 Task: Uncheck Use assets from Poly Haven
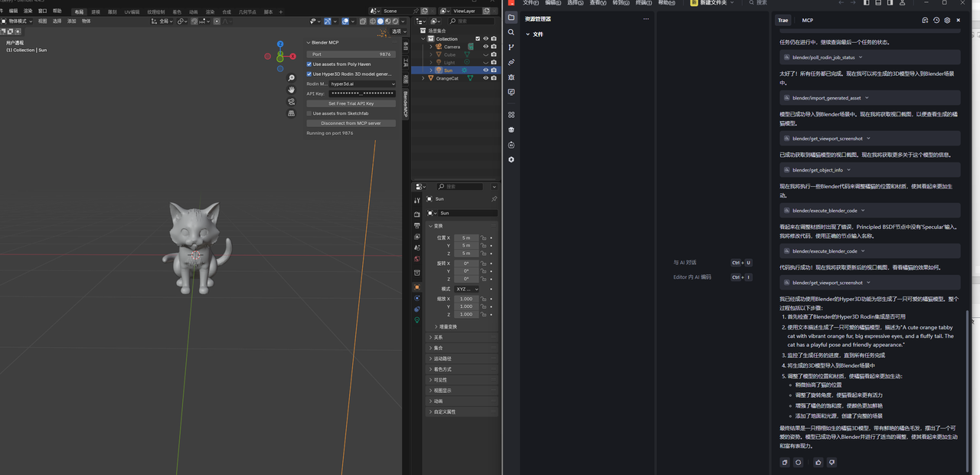click(x=309, y=64)
